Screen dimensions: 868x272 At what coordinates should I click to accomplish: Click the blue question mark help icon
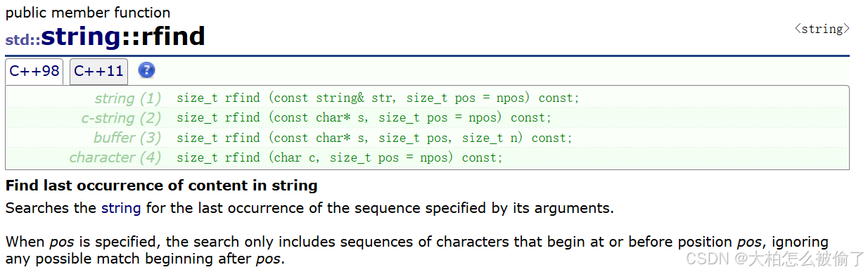point(146,70)
